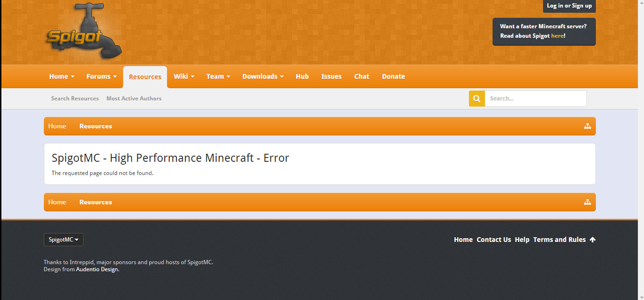Click Most Active Authors link

[134, 99]
